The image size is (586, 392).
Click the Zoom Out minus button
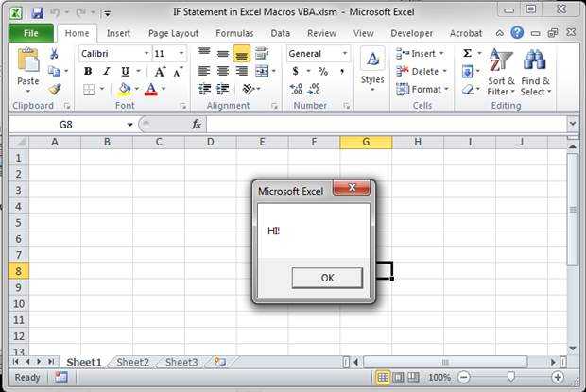pos(463,377)
